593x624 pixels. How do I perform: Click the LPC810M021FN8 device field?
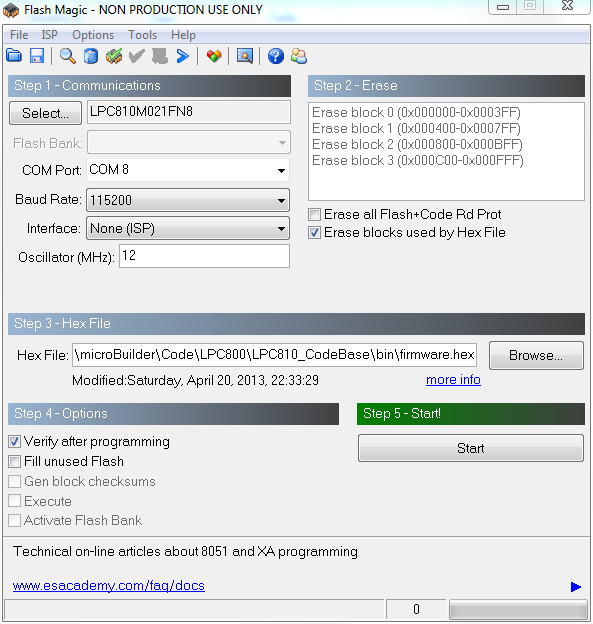click(189, 112)
